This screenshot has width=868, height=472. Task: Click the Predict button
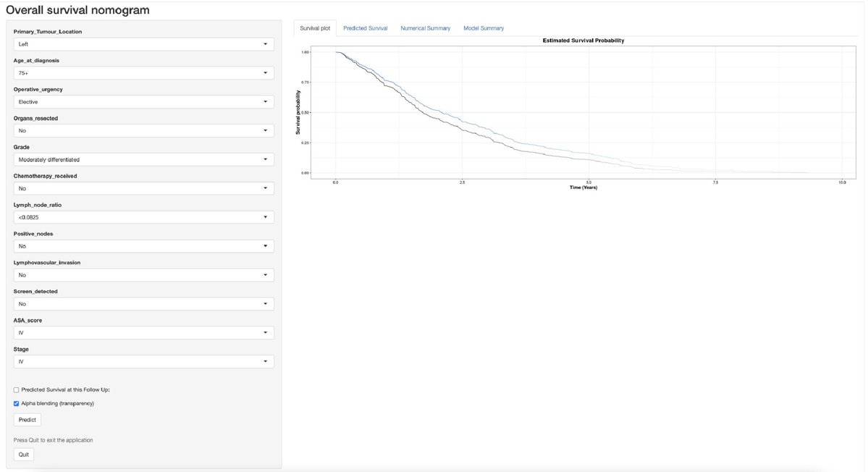(x=27, y=420)
